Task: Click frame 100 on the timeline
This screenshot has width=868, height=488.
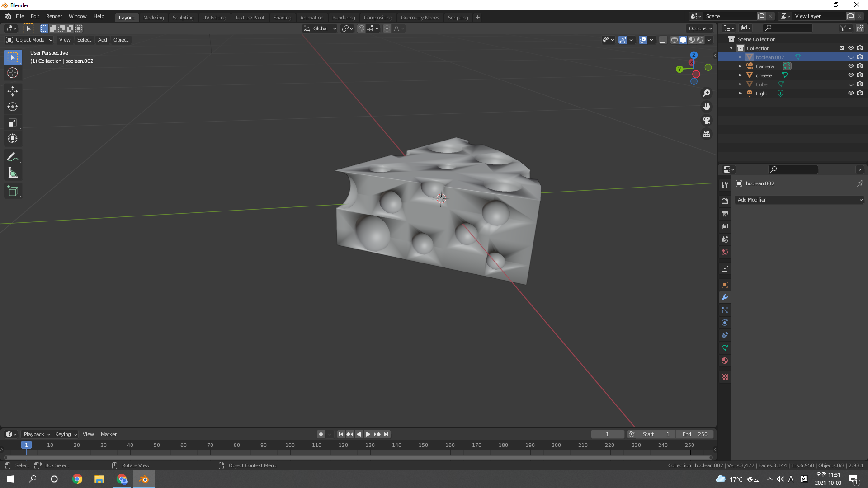Action: point(290,445)
